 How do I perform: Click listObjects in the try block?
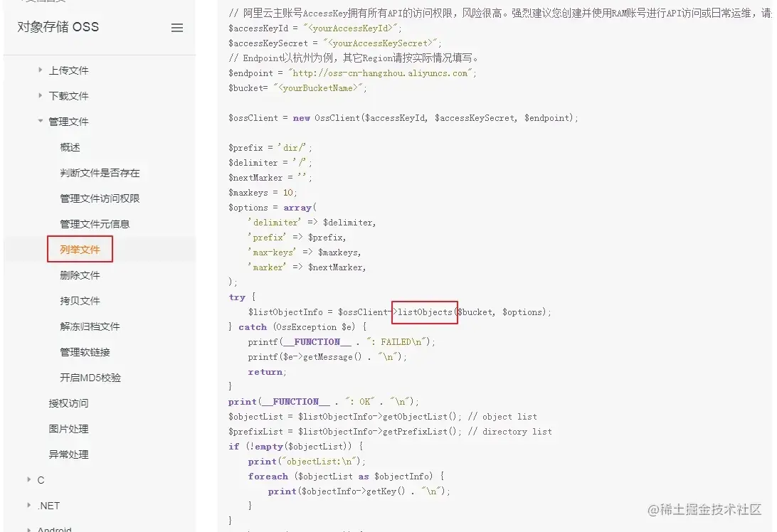point(425,312)
